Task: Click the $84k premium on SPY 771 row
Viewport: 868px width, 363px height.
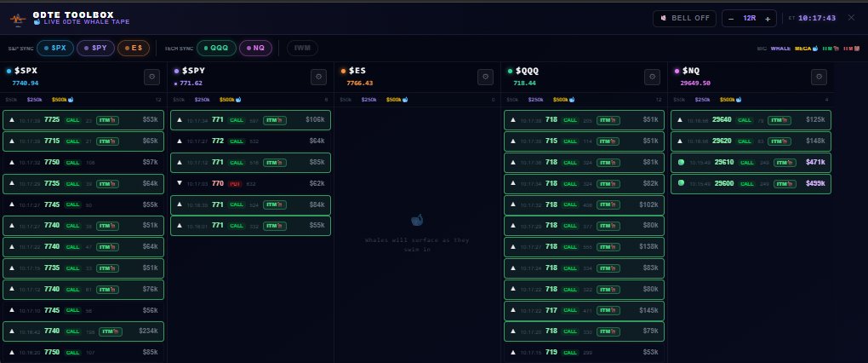Action: [317, 205]
